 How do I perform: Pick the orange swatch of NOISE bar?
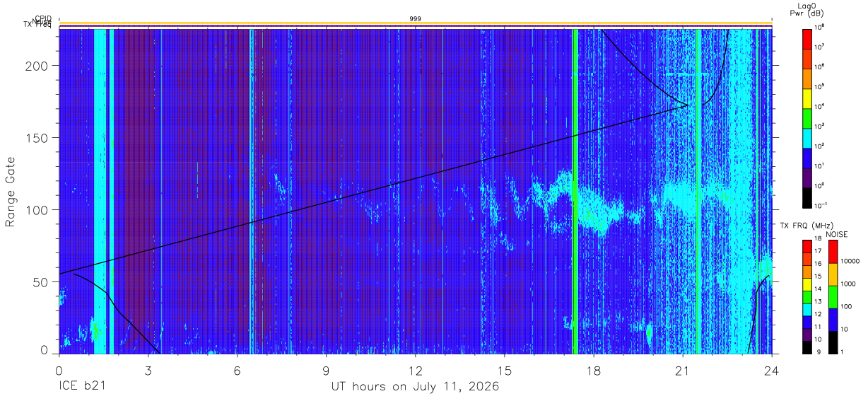(x=833, y=274)
